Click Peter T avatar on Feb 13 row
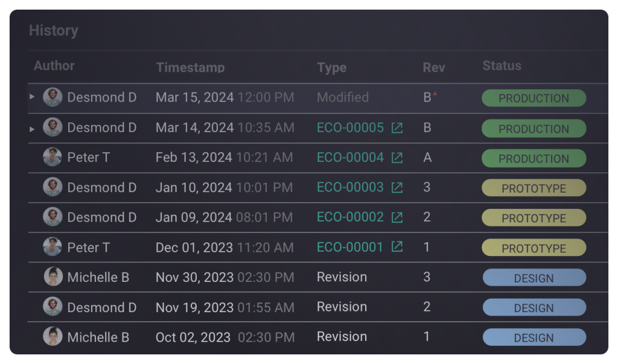The width and height of the screenshot is (618, 364). pyautogui.click(x=53, y=158)
